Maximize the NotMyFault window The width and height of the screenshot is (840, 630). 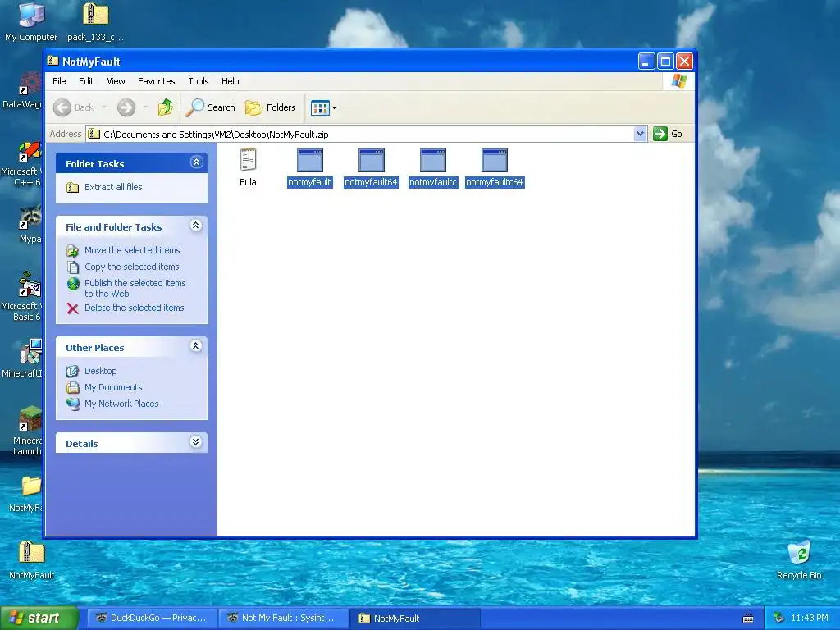point(665,61)
